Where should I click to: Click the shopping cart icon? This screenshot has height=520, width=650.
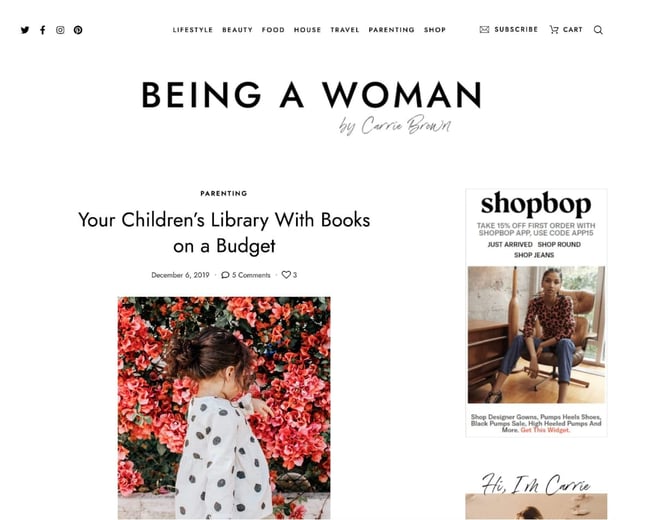pyautogui.click(x=554, y=30)
